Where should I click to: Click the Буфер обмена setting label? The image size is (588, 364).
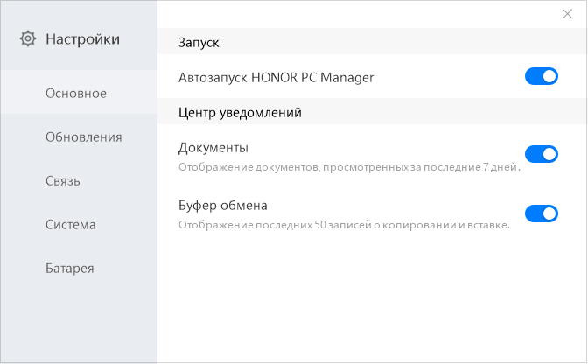(x=222, y=206)
